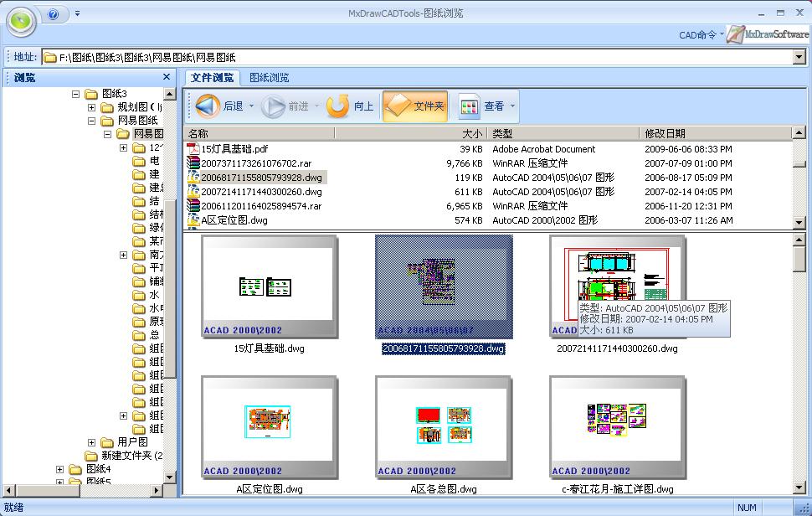The image size is (812, 516).
Task: Click the MxDrawSoftware logo
Action: [x=768, y=34]
